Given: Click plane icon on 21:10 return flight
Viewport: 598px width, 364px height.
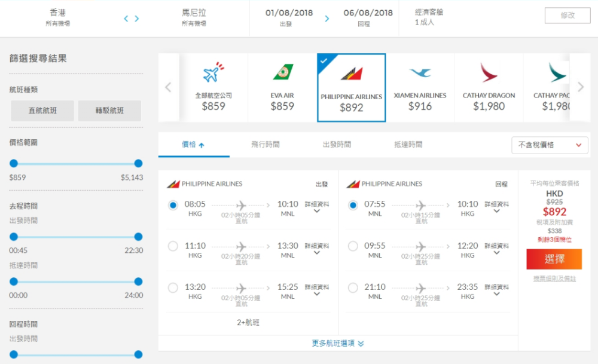Looking at the screenshot, I should pos(421,287).
